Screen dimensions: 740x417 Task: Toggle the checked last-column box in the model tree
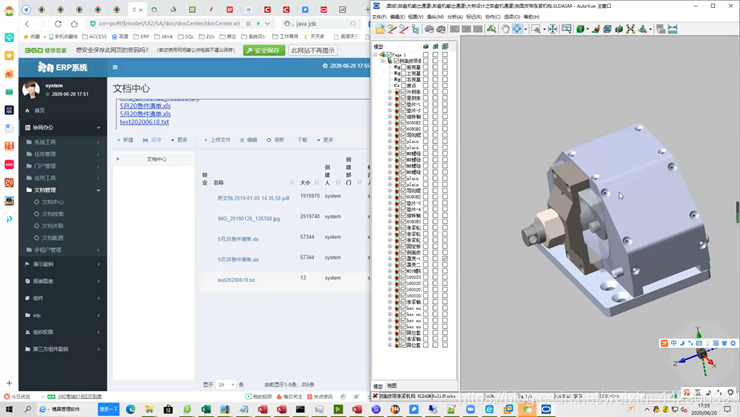(x=445, y=259)
